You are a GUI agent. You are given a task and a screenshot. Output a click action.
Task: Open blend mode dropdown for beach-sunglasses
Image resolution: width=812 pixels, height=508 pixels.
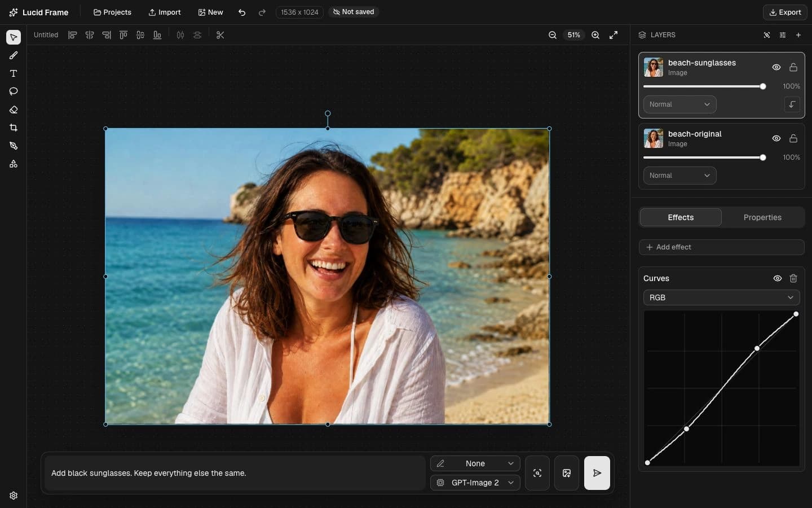click(x=680, y=104)
